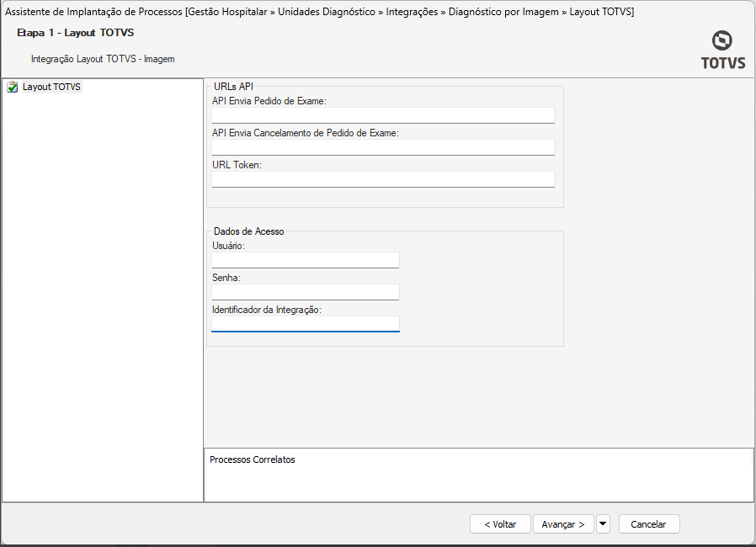Click the green checklist icon beside Layout TOTVS

point(12,87)
